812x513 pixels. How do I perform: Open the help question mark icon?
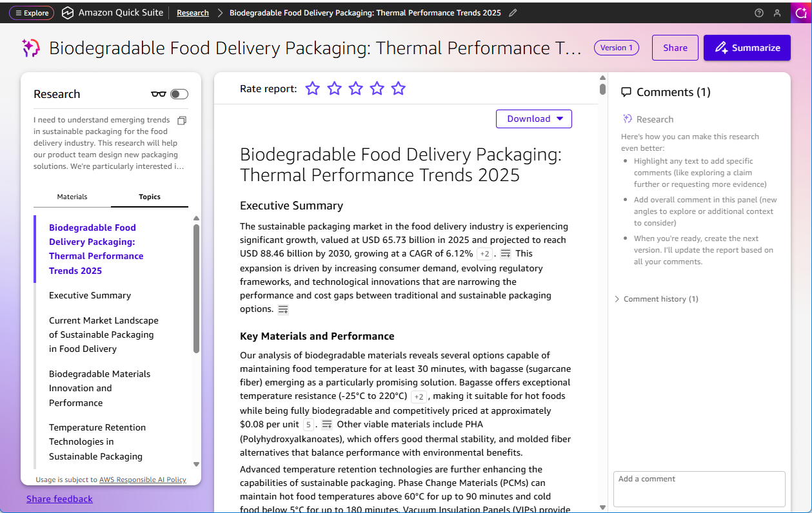coord(759,13)
